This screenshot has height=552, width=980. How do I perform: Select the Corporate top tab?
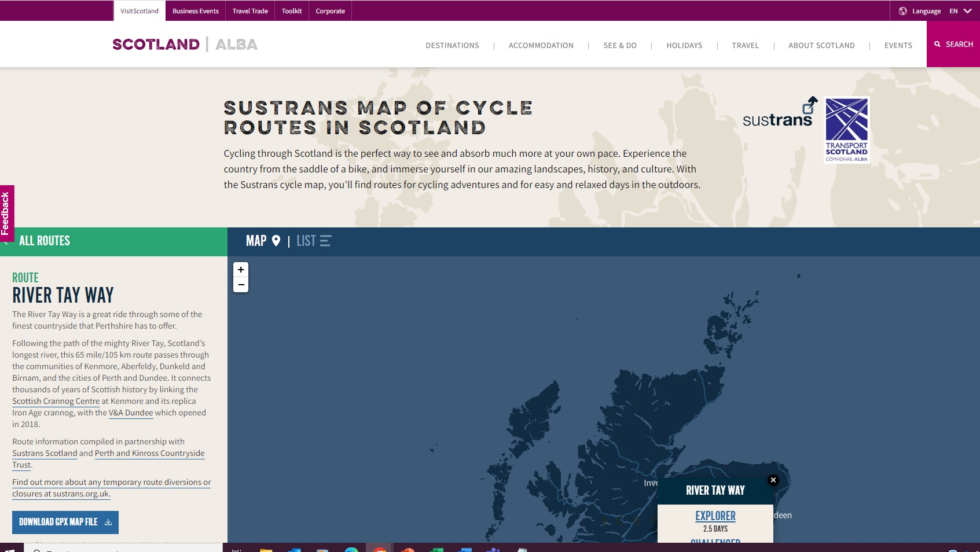tap(330, 11)
